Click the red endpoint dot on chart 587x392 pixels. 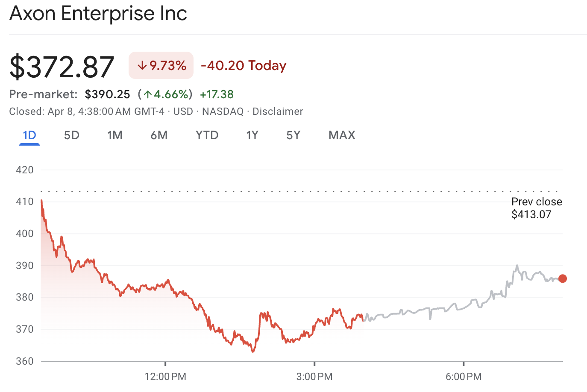[x=563, y=278]
